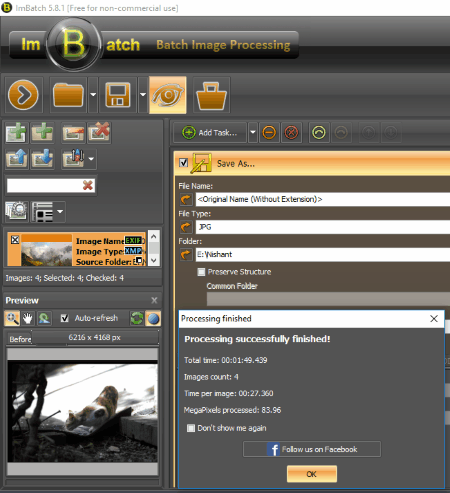450x493 pixels.
Task: Refresh preview with green arrows icon
Action: [137, 318]
